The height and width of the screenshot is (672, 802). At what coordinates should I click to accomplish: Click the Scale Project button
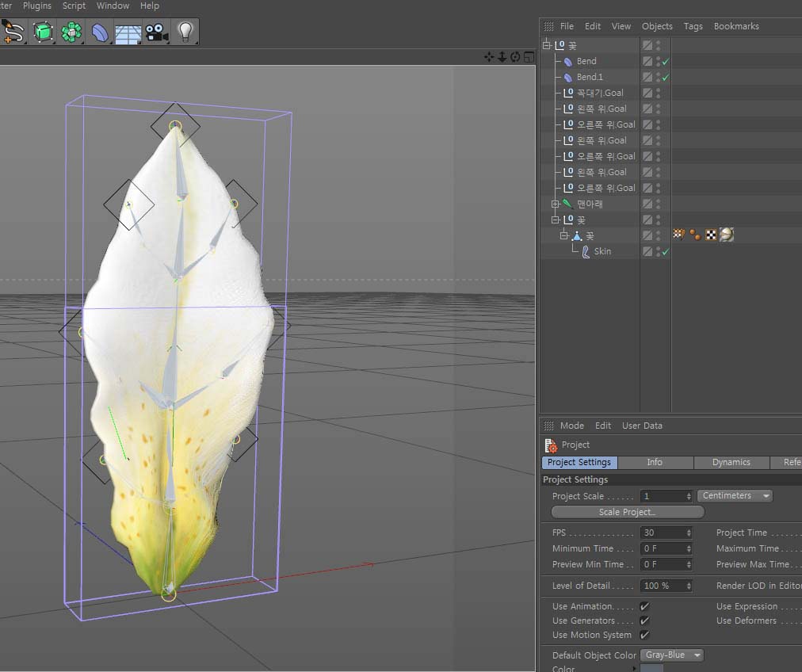626,512
